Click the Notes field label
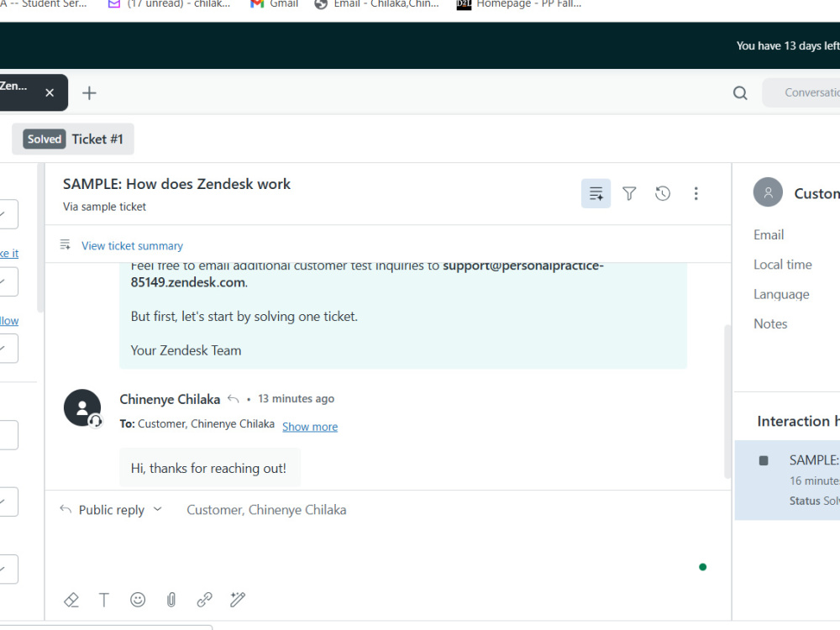Viewport: 840px width, 630px height. pyautogui.click(x=770, y=324)
